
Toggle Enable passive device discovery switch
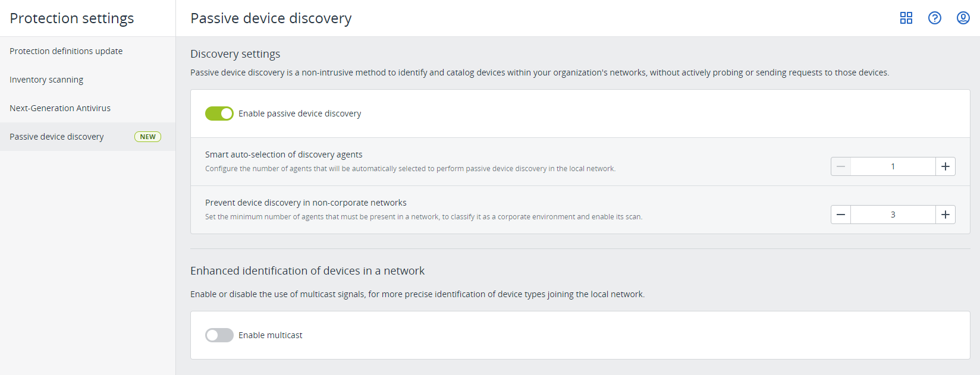pyautogui.click(x=219, y=114)
